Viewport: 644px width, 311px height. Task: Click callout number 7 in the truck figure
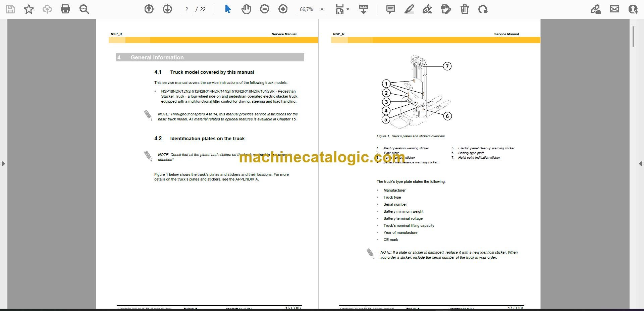click(447, 66)
